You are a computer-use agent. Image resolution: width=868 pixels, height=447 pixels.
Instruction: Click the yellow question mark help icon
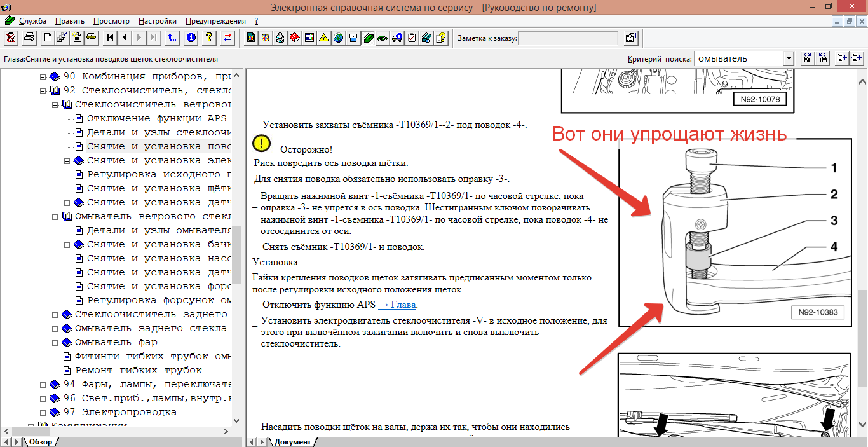click(x=208, y=38)
